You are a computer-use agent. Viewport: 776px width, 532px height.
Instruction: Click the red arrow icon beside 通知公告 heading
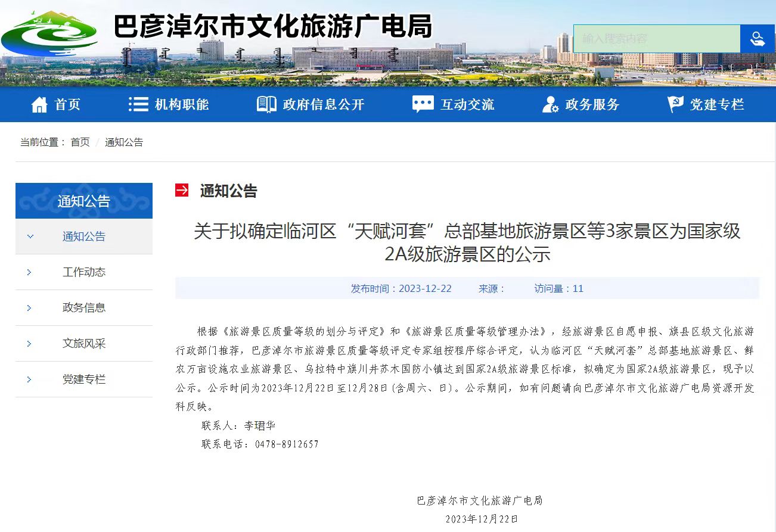pos(182,190)
